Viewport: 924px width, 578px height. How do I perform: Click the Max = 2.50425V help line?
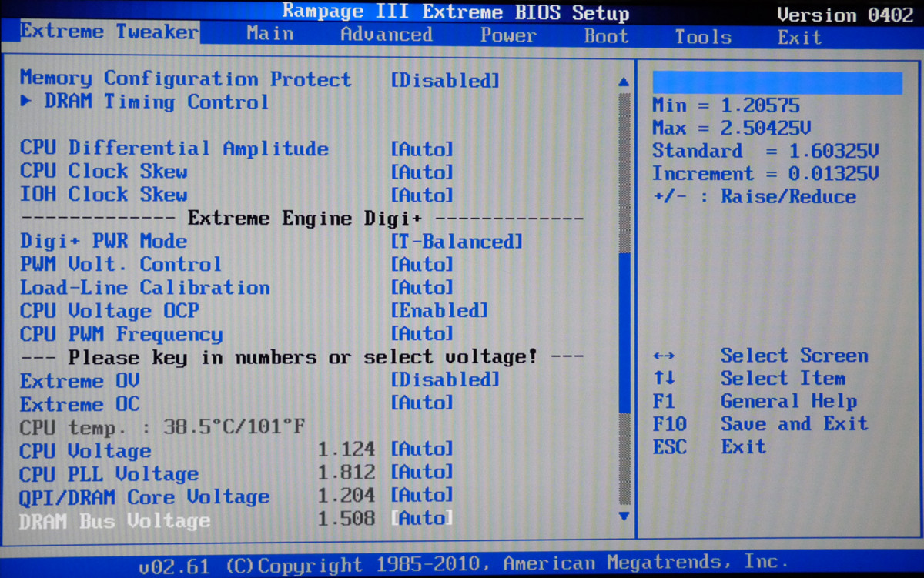[731, 128]
